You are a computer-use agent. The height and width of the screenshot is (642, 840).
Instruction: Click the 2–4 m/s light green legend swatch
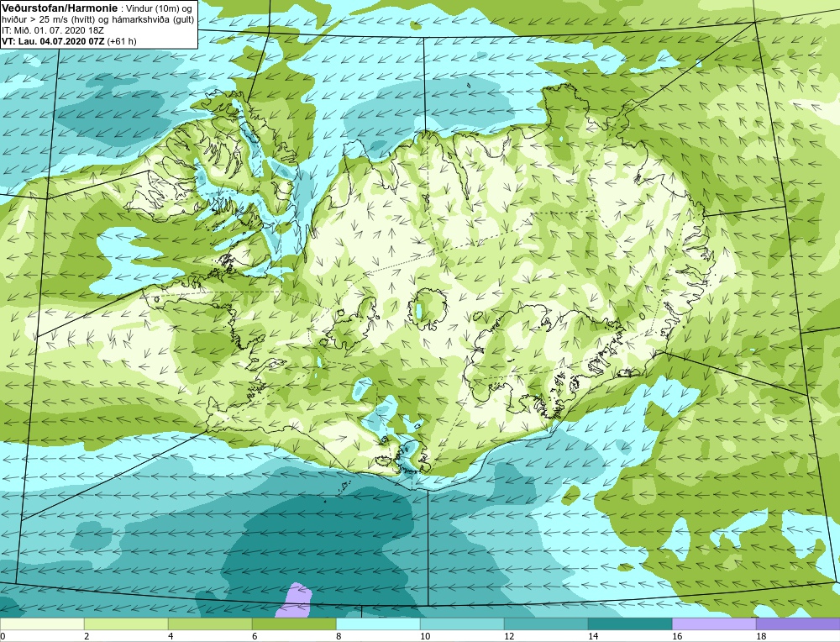[x=126, y=624]
